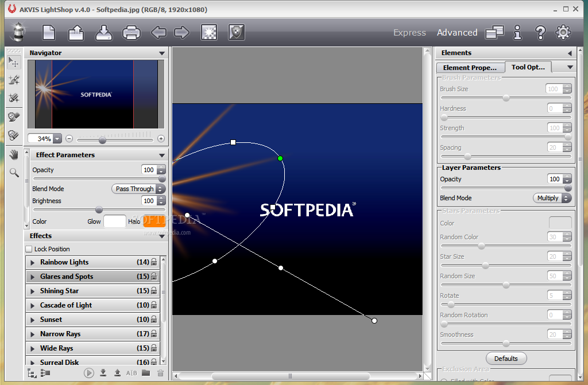Collapse the Navigator panel arrow
Screen dimensions: 588x385
[161, 53]
